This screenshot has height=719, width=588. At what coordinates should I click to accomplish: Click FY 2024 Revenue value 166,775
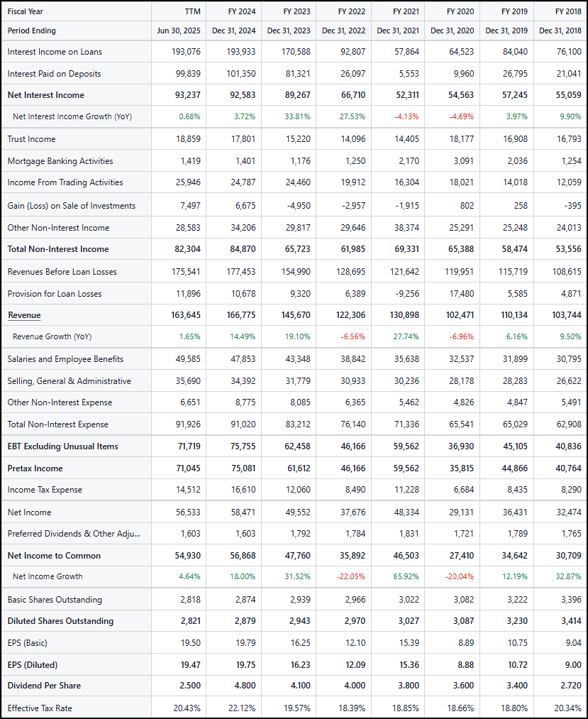pyautogui.click(x=241, y=315)
